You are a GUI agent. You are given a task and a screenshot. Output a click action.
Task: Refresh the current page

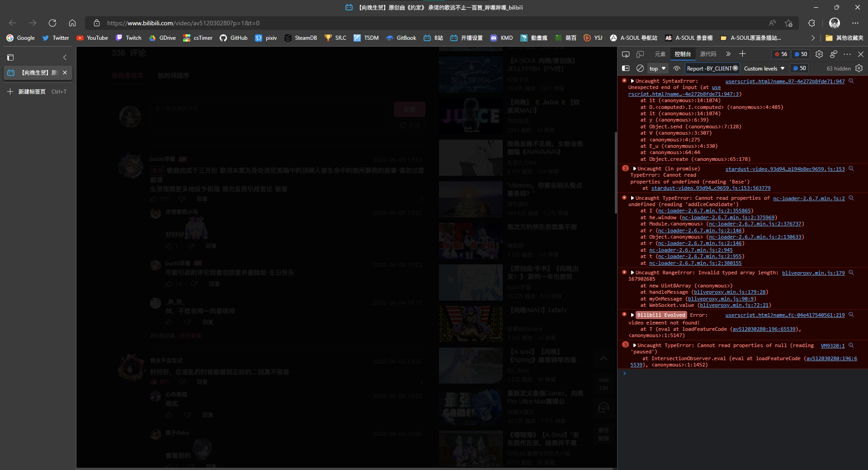[x=52, y=23]
